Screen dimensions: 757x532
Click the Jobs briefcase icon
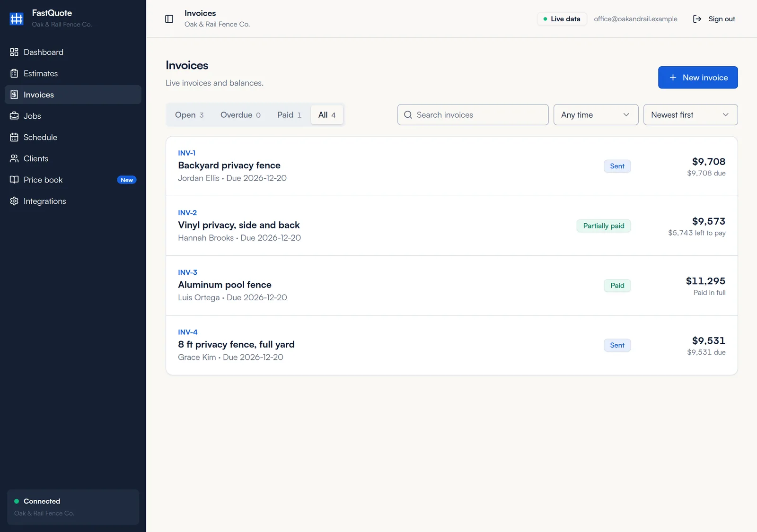pyautogui.click(x=14, y=116)
